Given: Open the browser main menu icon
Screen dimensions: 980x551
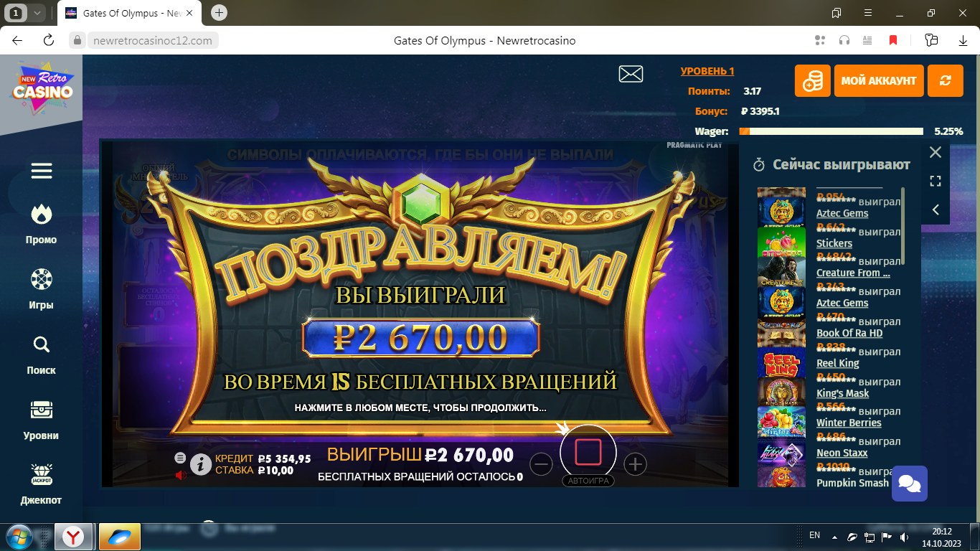Looking at the screenshot, I should pos(869,13).
